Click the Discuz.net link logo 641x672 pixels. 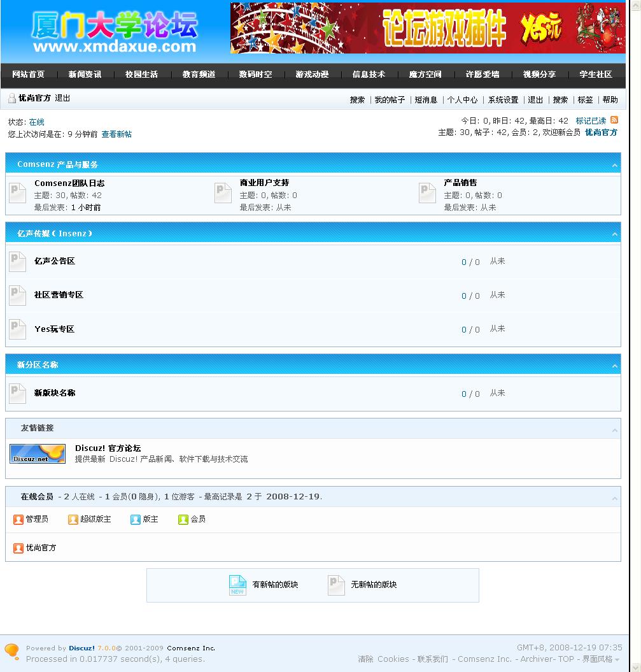click(38, 454)
